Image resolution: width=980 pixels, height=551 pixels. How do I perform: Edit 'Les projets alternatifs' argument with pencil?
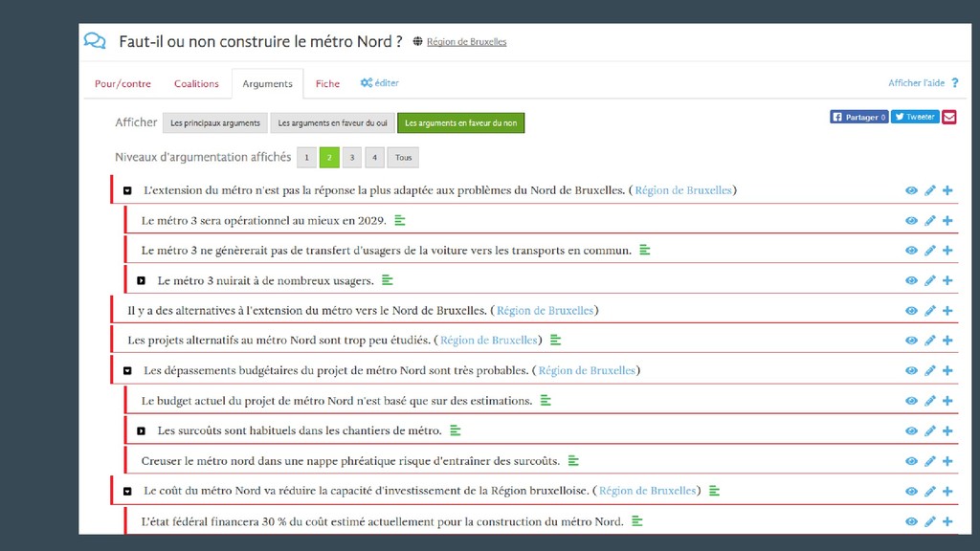tap(930, 341)
